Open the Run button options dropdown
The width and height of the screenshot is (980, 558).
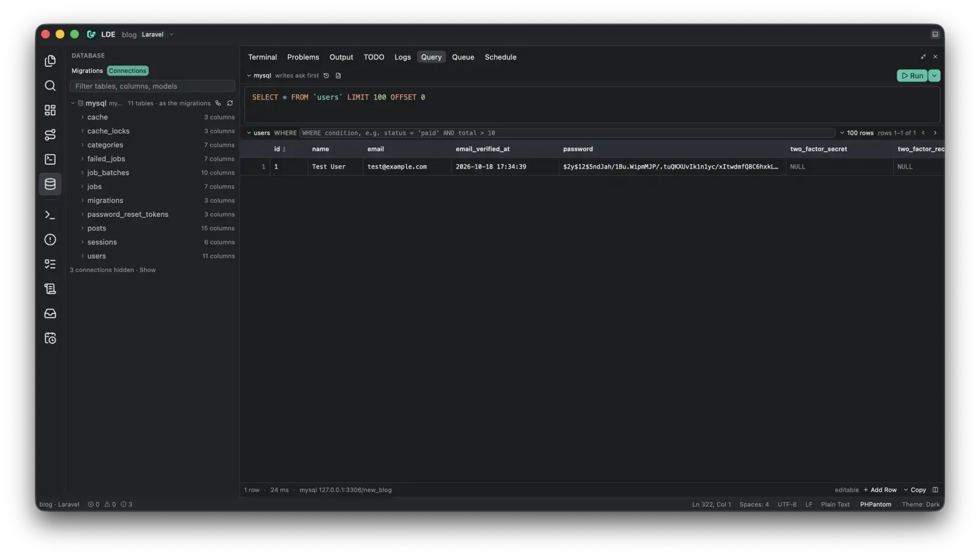tap(934, 76)
